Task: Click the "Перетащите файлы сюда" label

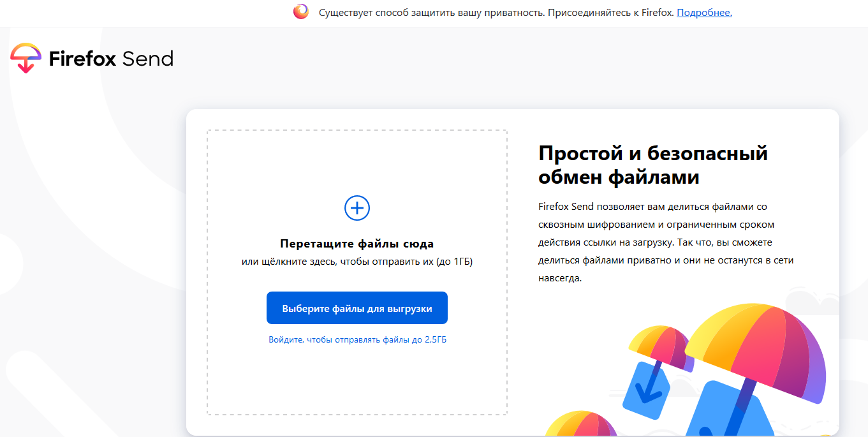Action: tap(357, 244)
